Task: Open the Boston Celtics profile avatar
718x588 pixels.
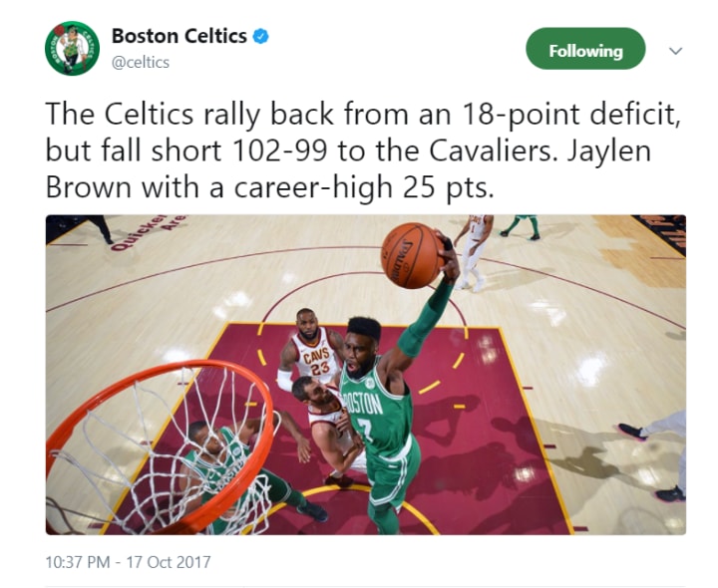Action: click(x=73, y=49)
